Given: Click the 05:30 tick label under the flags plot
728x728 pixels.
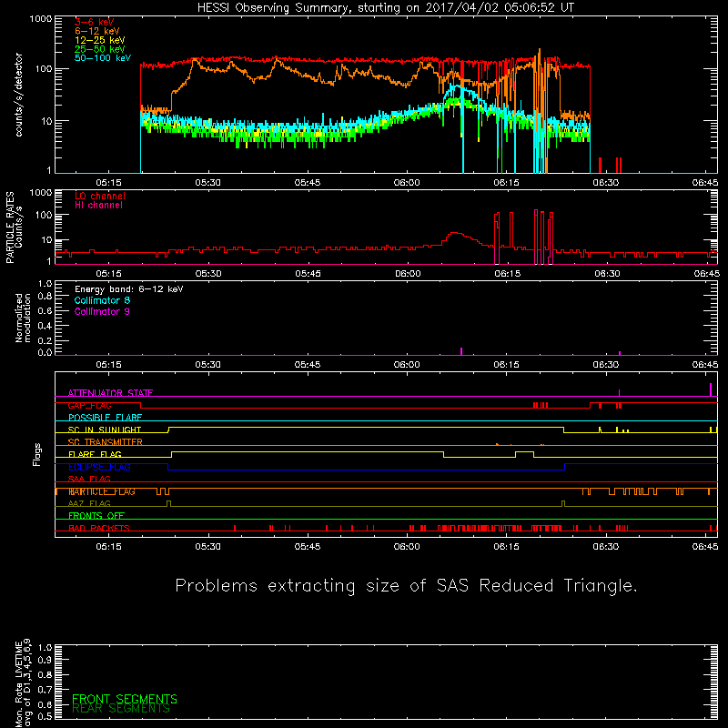Looking at the screenshot, I should tap(208, 547).
